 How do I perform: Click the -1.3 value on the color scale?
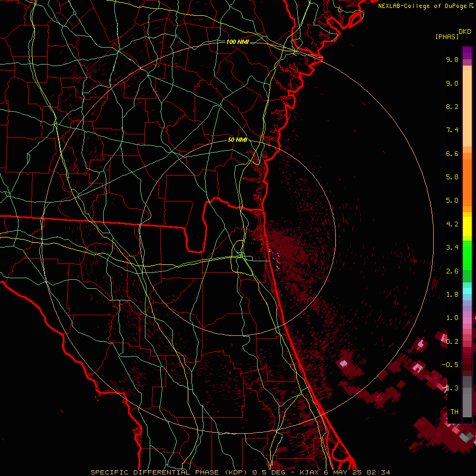click(x=450, y=388)
